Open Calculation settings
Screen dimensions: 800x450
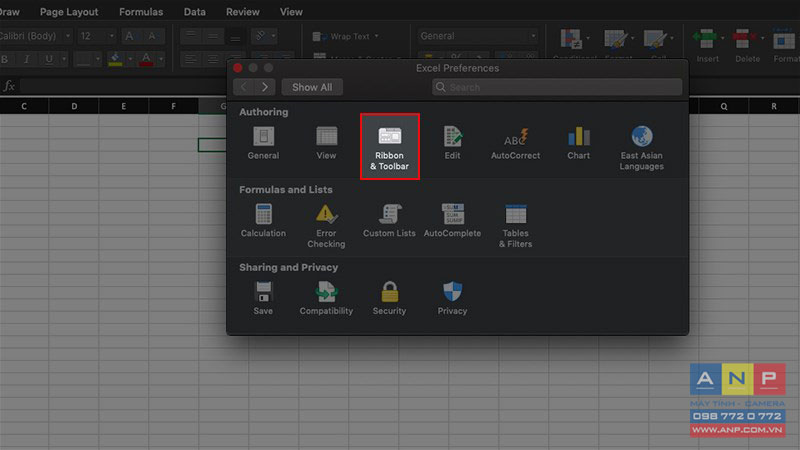point(263,220)
